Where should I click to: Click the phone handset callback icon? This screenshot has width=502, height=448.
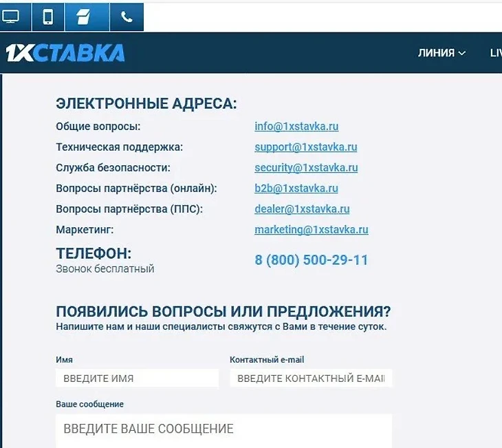127,17
